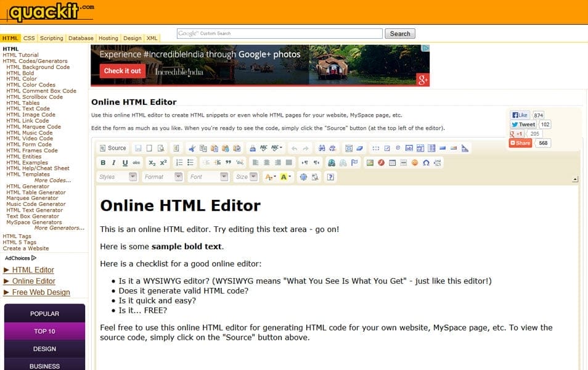Click the Print icon in the editor toolbar
Viewport: 588px width, 370px height.
[251, 148]
